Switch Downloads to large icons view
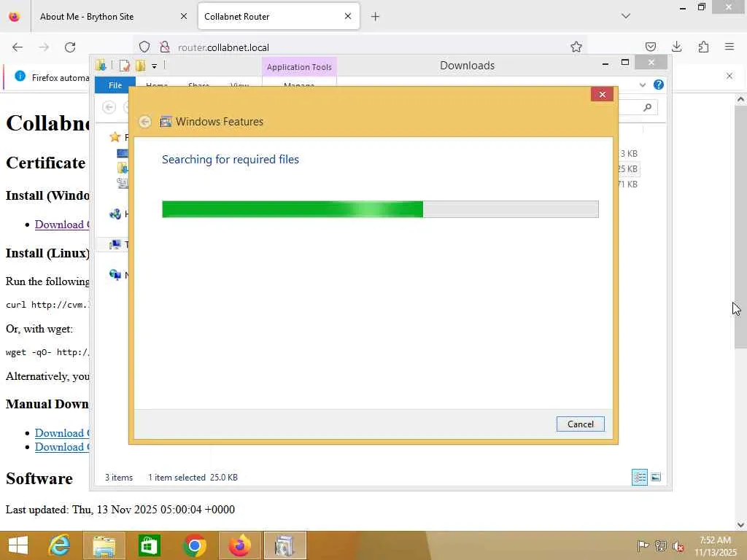 656,477
